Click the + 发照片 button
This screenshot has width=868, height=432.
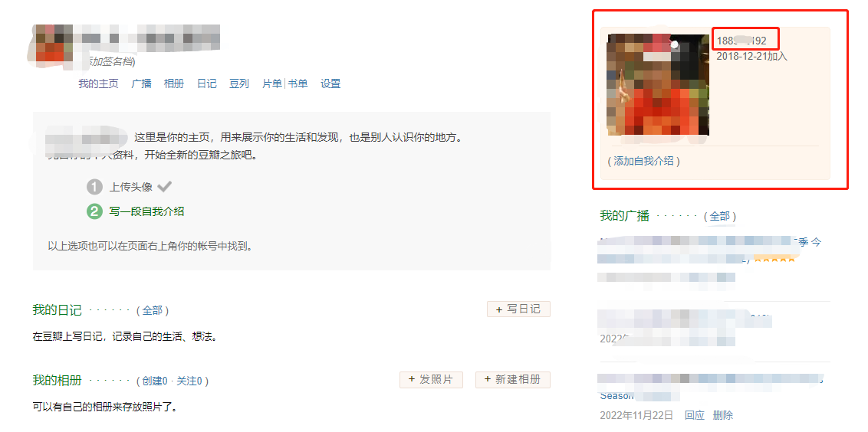(431, 379)
